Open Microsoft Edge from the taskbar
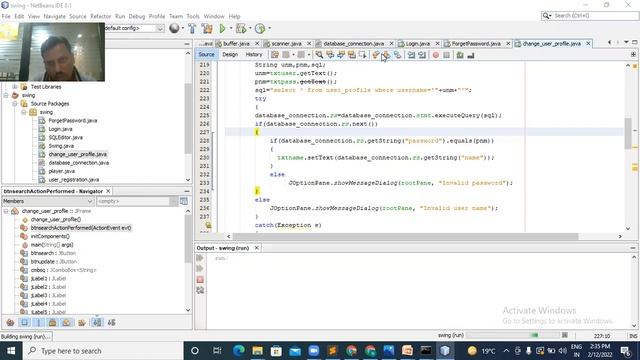Image resolution: width=640 pixels, height=360 pixels. click(239, 351)
